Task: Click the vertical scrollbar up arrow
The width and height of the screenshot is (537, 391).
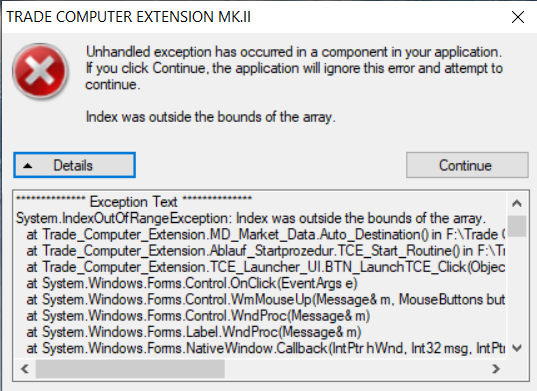Action: [x=517, y=203]
